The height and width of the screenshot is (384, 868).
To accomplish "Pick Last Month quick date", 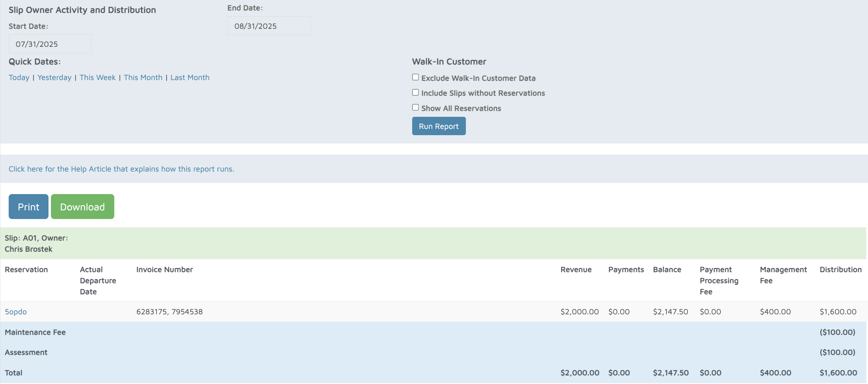I will (x=190, y=78).
